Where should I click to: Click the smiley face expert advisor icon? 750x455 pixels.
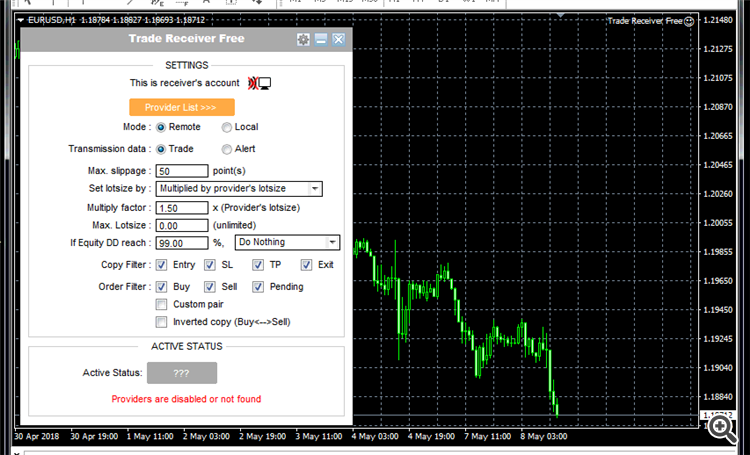pyautogui.click(x=689, y=21)
